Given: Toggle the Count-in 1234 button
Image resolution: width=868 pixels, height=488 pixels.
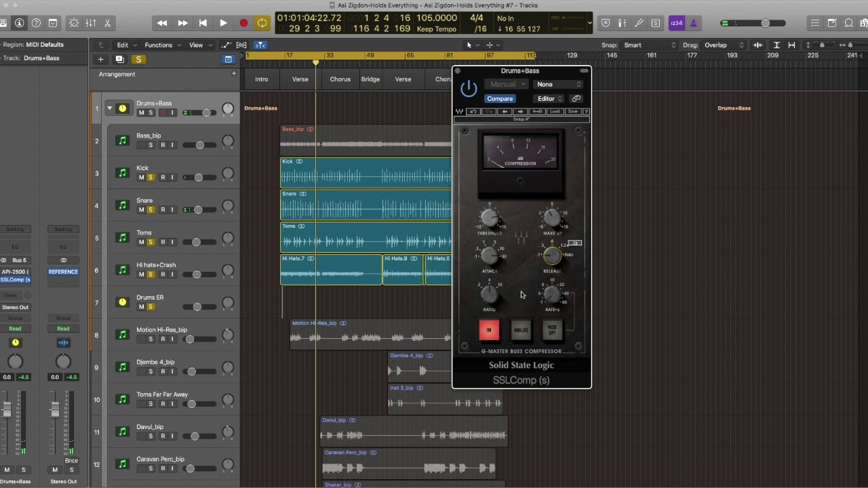Looking at the screenshot, I should click(x=676, y=23).
